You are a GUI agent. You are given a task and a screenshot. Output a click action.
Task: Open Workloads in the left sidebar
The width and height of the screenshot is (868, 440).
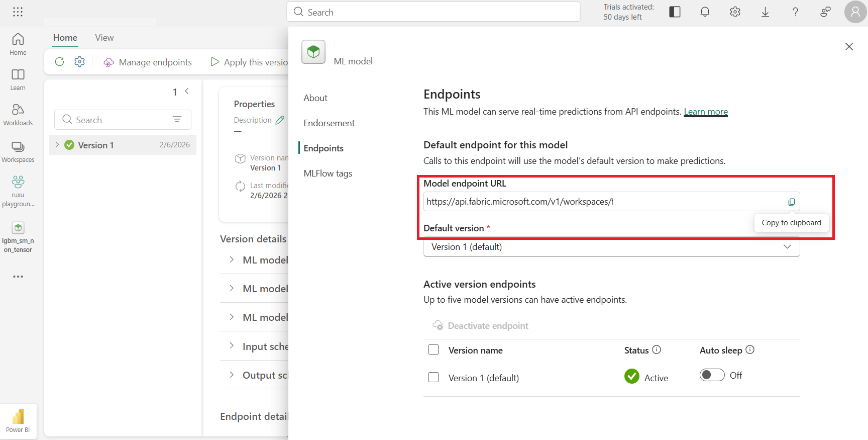pyautogui.click(x=18, y=115)
